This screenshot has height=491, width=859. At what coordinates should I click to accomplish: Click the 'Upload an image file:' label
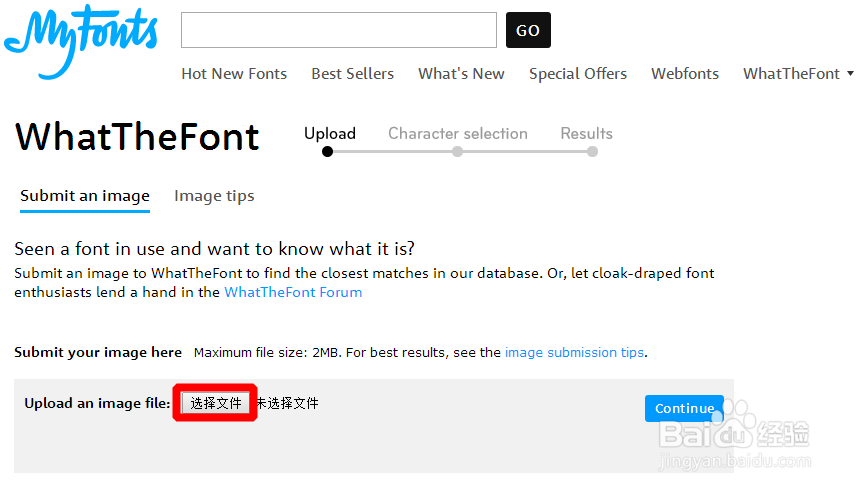98,403
